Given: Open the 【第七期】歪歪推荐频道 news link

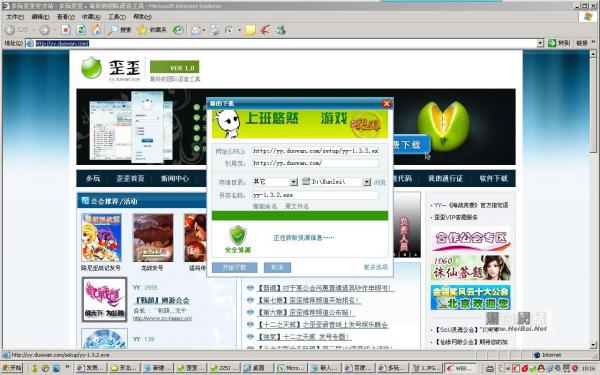Looking at the screenshot, I should [309, 300].
